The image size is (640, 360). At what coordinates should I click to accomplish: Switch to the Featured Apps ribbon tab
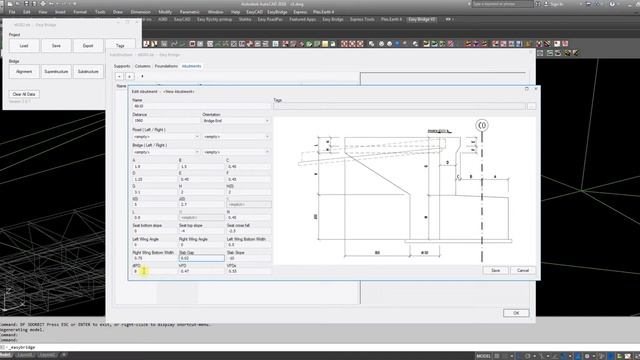(x=302, y=19)
